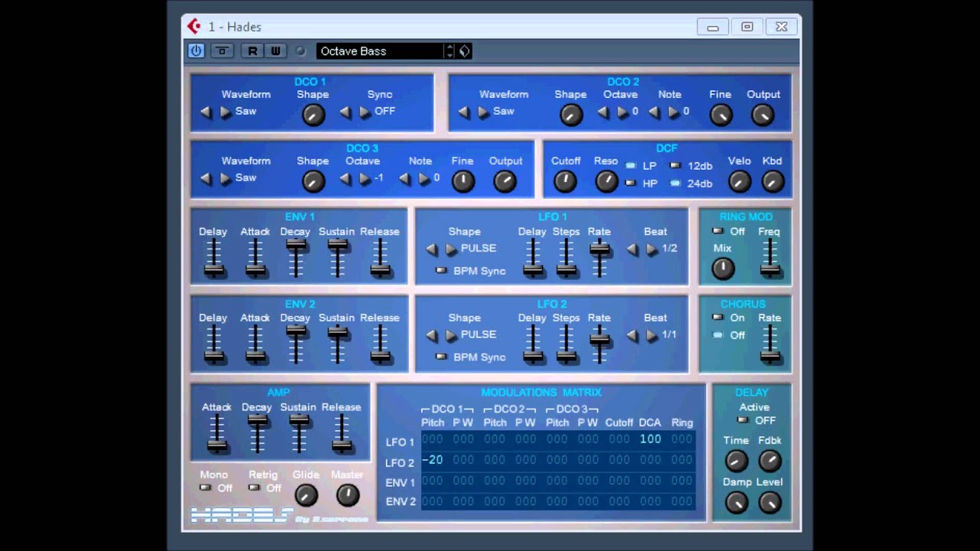Raise DCO 2 Note with right arrow
This screenshot has height=551, width=980.
click(673, 112)
